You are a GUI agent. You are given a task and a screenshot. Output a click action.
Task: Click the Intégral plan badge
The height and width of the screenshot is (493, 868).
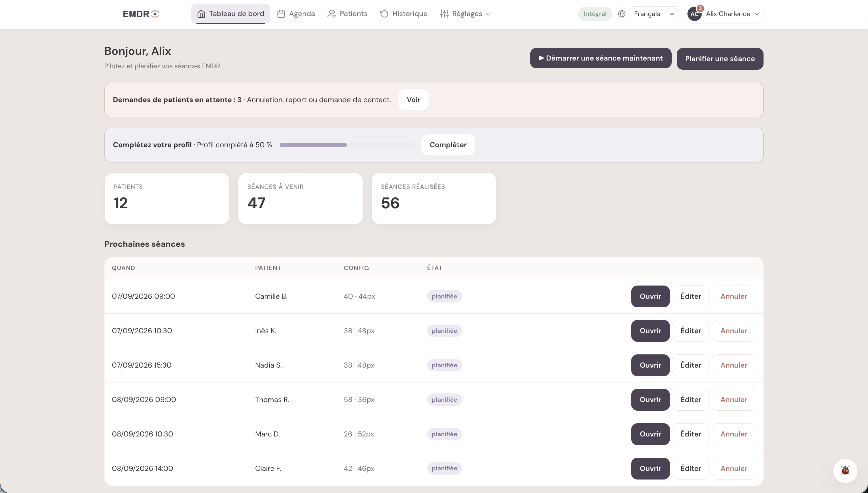tap(595, 14)
